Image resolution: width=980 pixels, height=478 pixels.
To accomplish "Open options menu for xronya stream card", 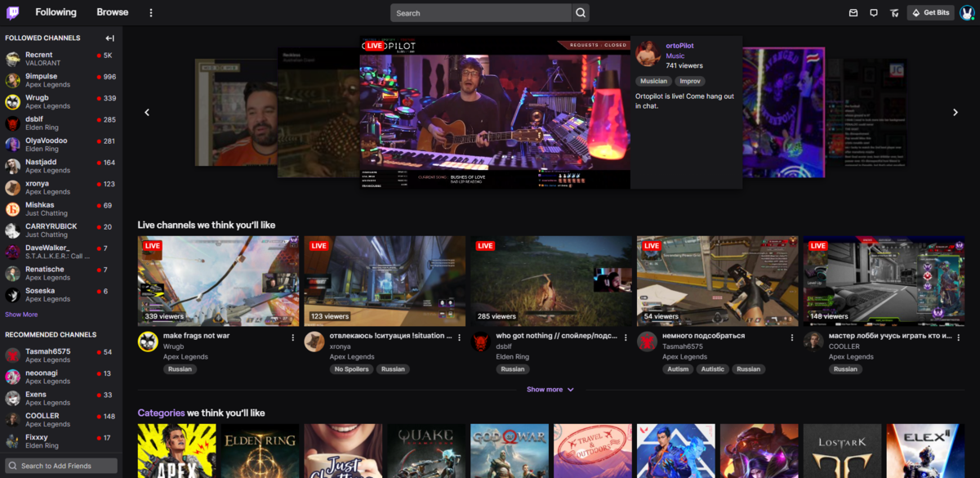I will click(460, 337).
